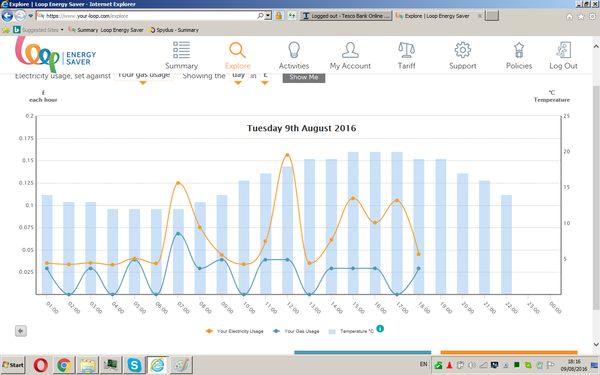
Task: Open the Tariff scales icon
Action: (x=406, y=50)
